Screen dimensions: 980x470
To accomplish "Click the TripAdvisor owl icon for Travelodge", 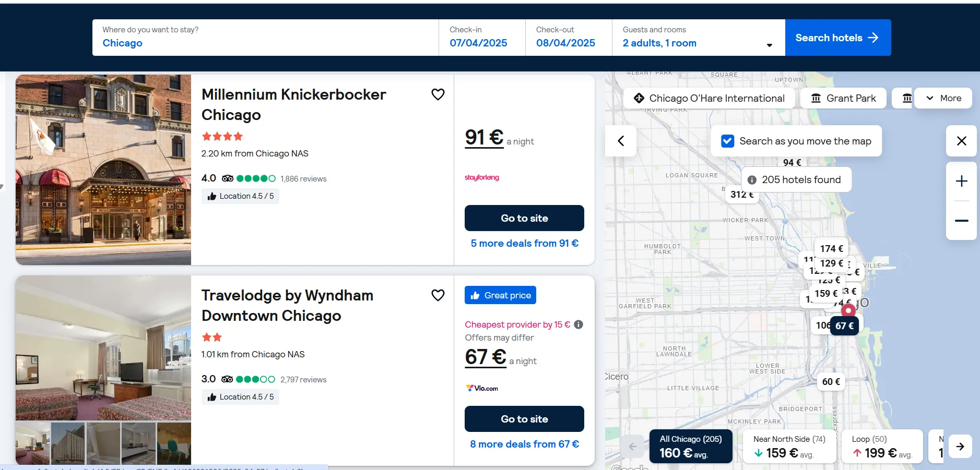I will [227, 379].
